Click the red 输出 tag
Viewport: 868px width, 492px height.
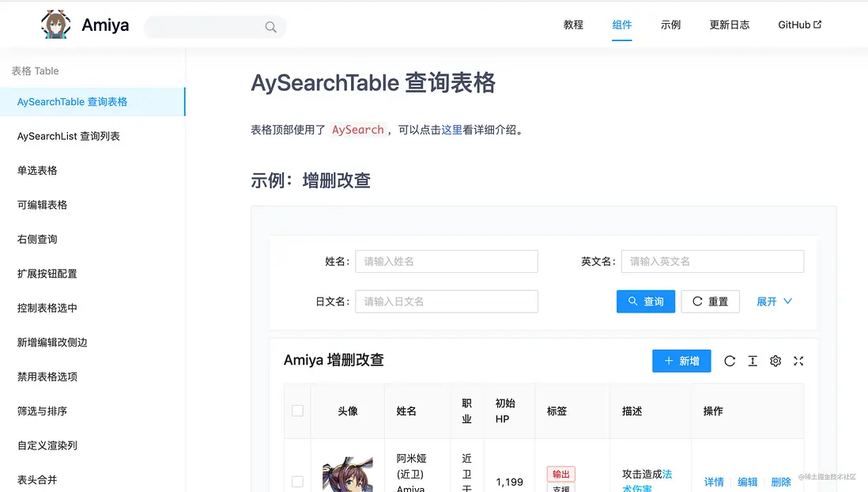point(561,475)
